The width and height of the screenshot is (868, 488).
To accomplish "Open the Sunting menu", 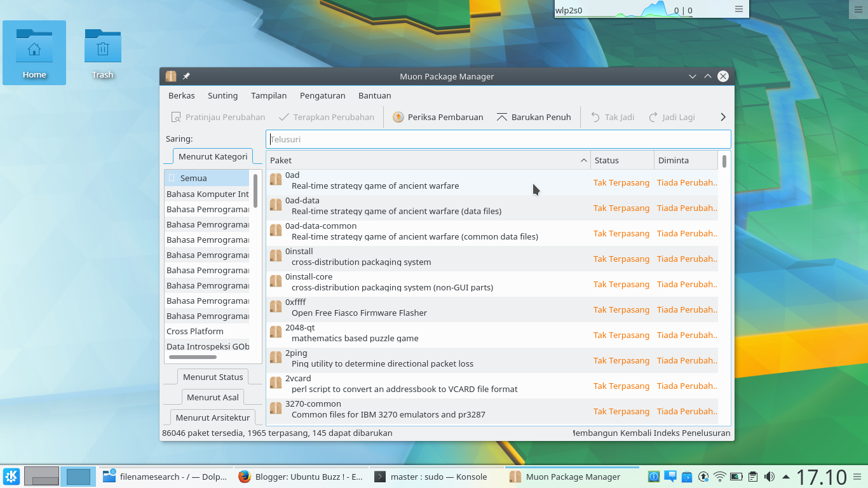I will [222, 95].
